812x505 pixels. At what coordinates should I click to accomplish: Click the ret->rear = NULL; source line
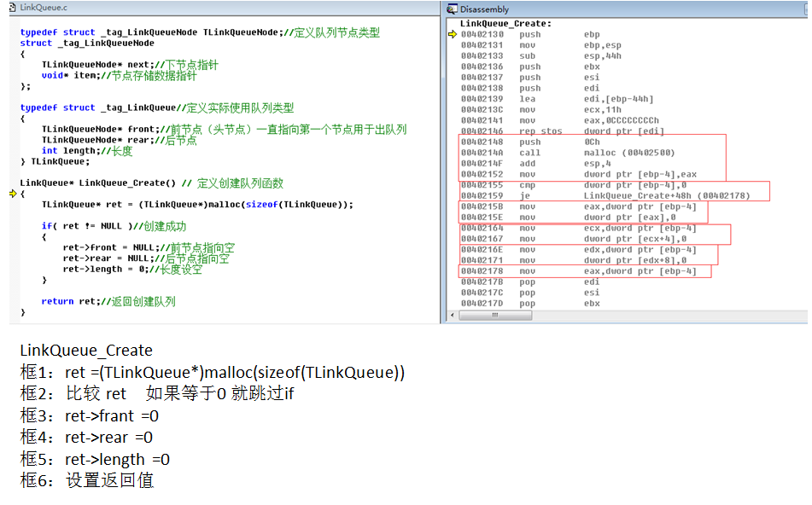146,258
